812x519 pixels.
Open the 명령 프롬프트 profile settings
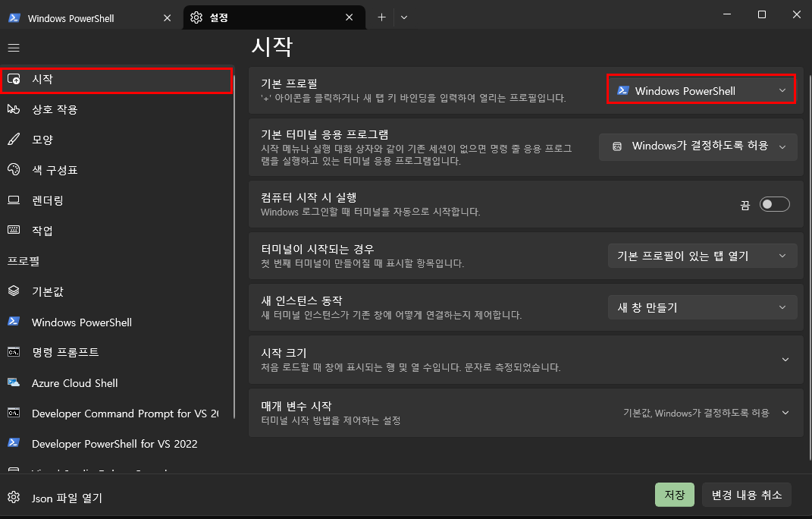point(117,352)
